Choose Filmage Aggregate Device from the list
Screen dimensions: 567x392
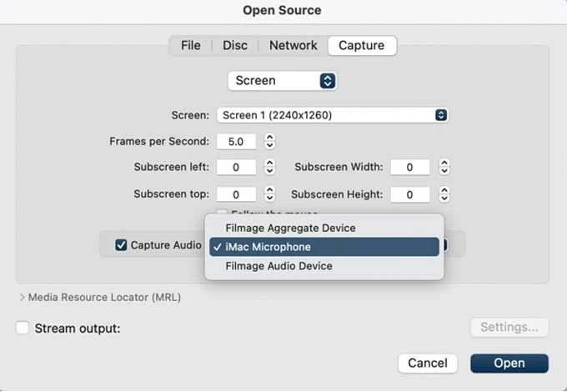[x=290, y=228]
